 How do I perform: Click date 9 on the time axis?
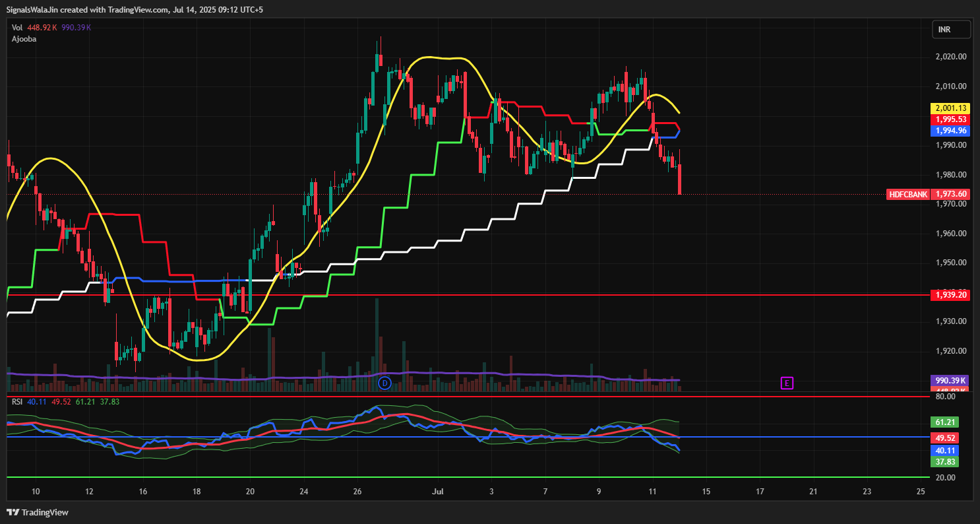coord(599,492)
